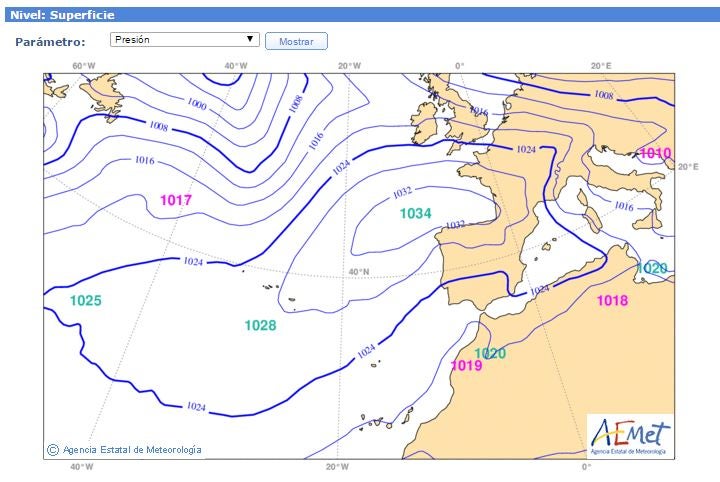
Task: Click the 1000 isobar label
Action: click(197, 105)
